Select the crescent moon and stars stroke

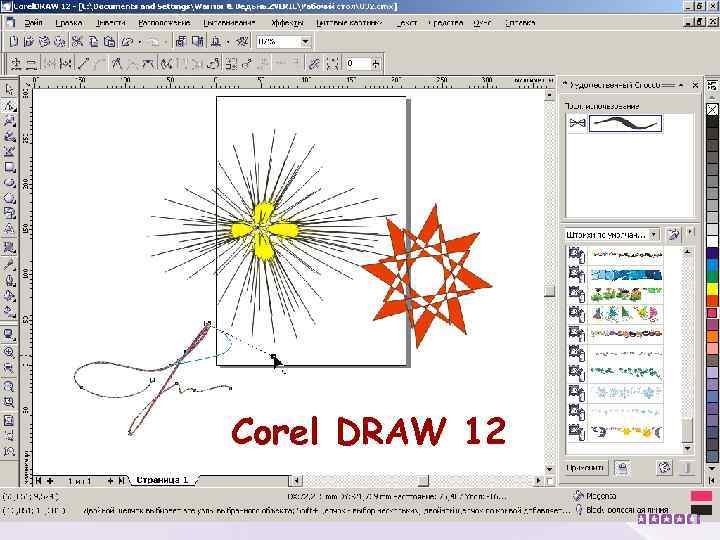point(626,432)
